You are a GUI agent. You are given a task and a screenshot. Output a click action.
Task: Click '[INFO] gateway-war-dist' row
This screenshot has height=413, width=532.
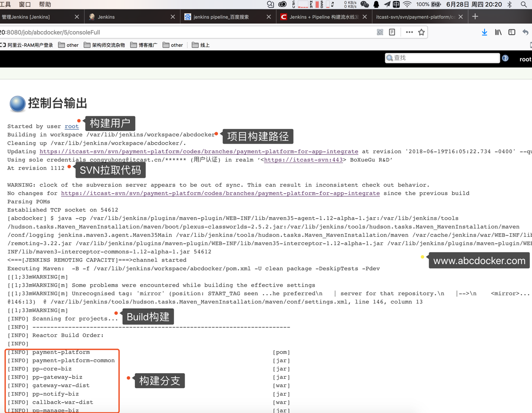tap(48, 386)
